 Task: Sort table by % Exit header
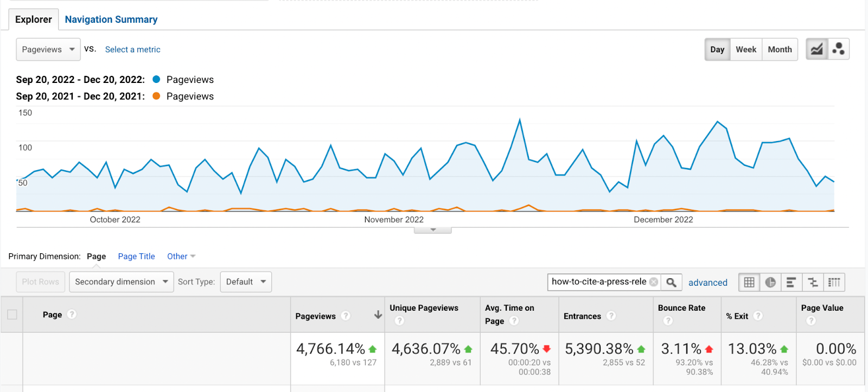click(x=737, y=316)
